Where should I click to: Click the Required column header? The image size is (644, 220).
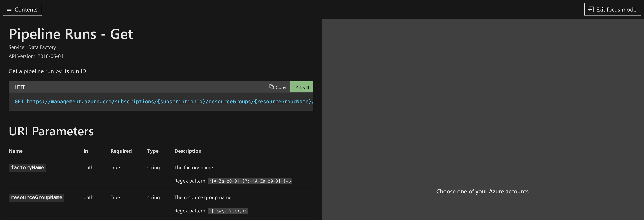click(x=121, y=151)
